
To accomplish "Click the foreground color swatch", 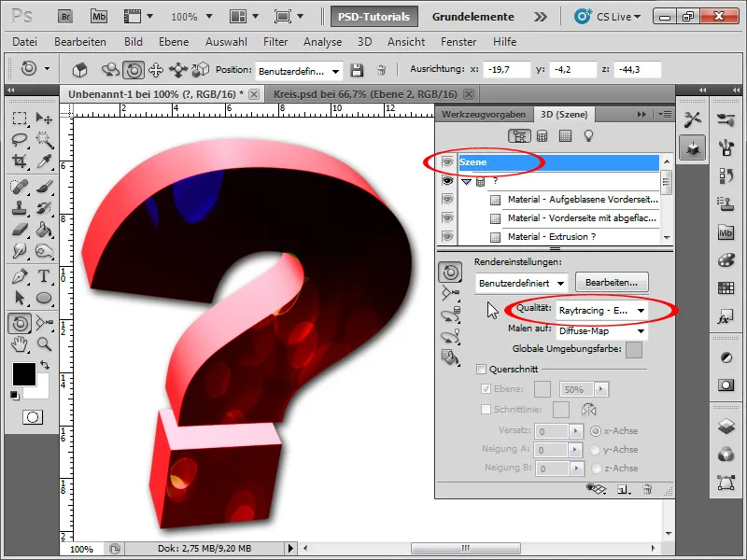I will point(24,374).
